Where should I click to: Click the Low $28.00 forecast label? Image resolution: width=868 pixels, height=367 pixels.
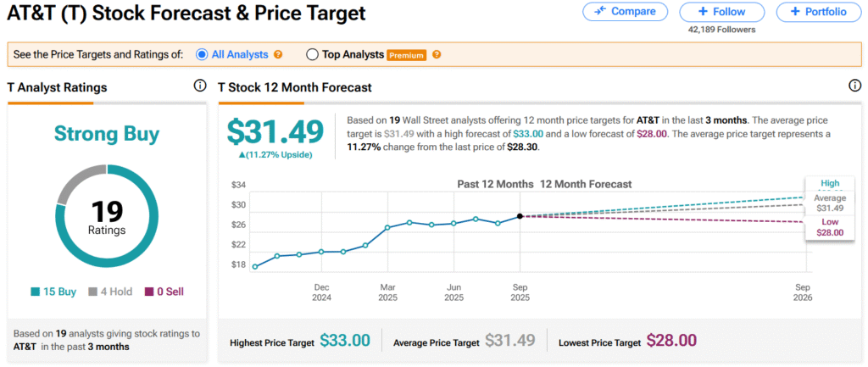click(829, 226)
